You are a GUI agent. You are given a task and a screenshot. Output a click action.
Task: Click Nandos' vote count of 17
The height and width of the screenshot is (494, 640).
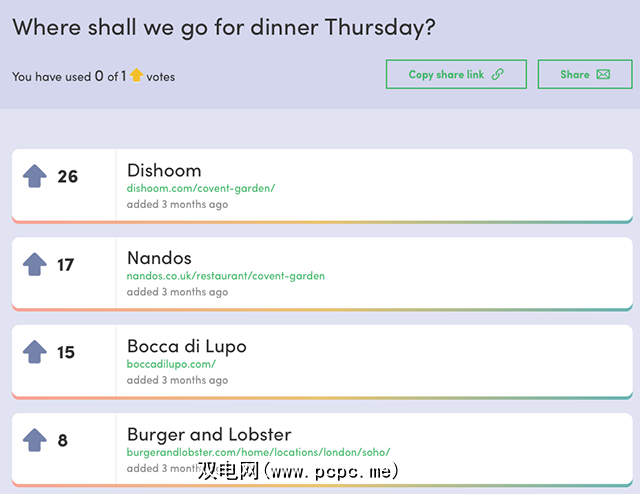pos(66,265)
